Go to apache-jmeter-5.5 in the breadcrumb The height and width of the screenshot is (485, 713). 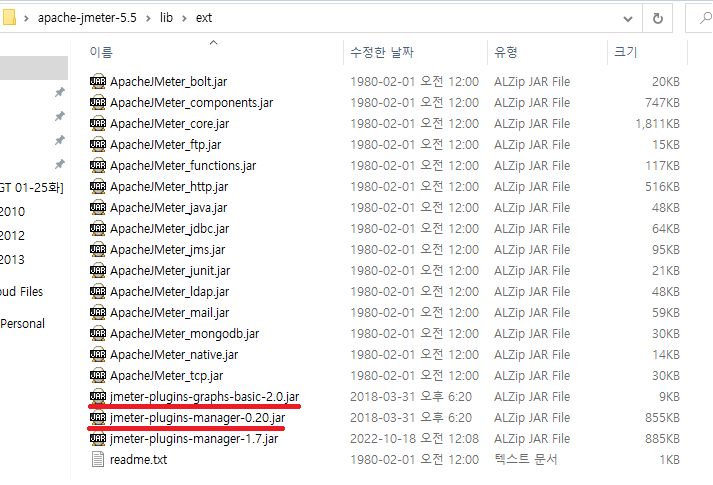coord(87,18)
